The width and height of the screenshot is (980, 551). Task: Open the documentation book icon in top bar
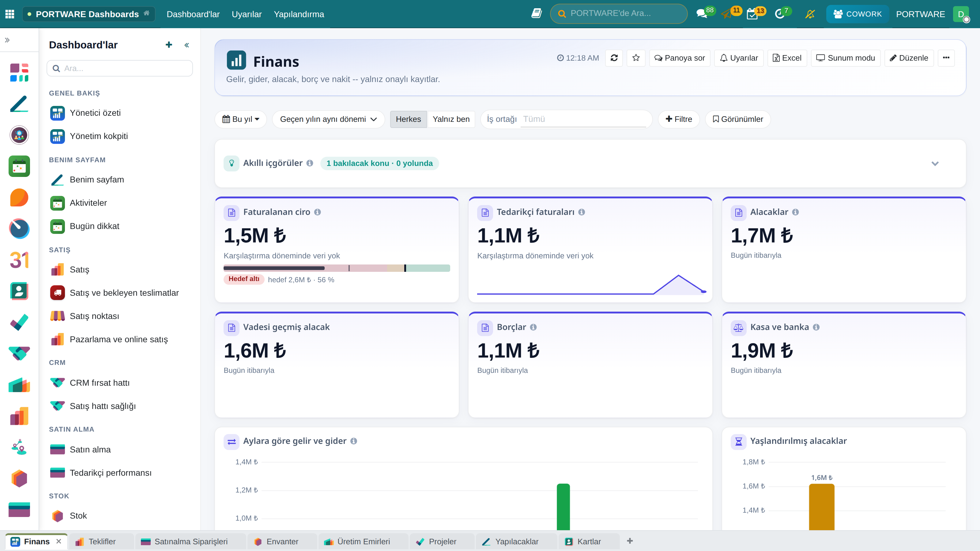537,14
